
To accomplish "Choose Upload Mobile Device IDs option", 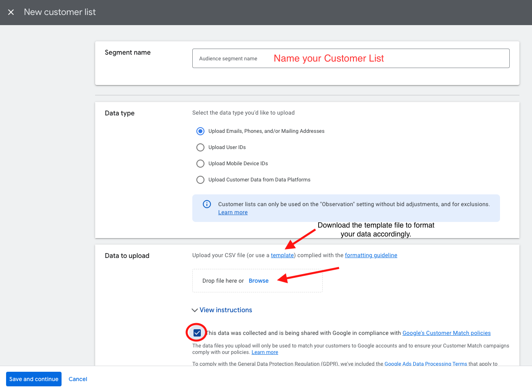I will pos(200,164).
